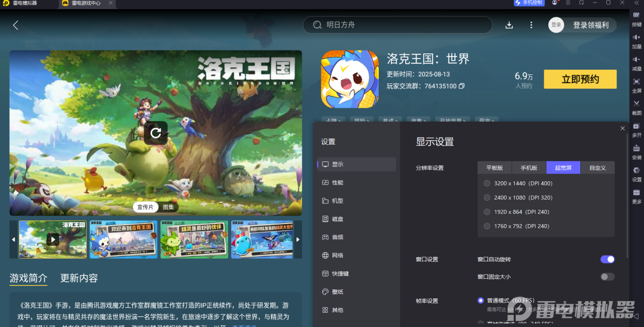Screen dimensions: 644x327
Task: Switch to the 更新内容 tab
Action: pos(79,278)
